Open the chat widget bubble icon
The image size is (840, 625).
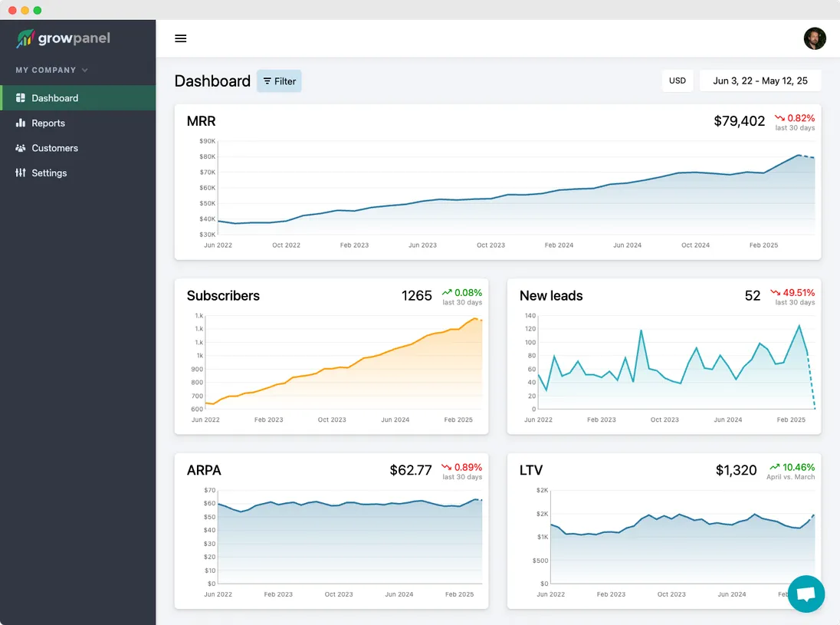(806, 594)
